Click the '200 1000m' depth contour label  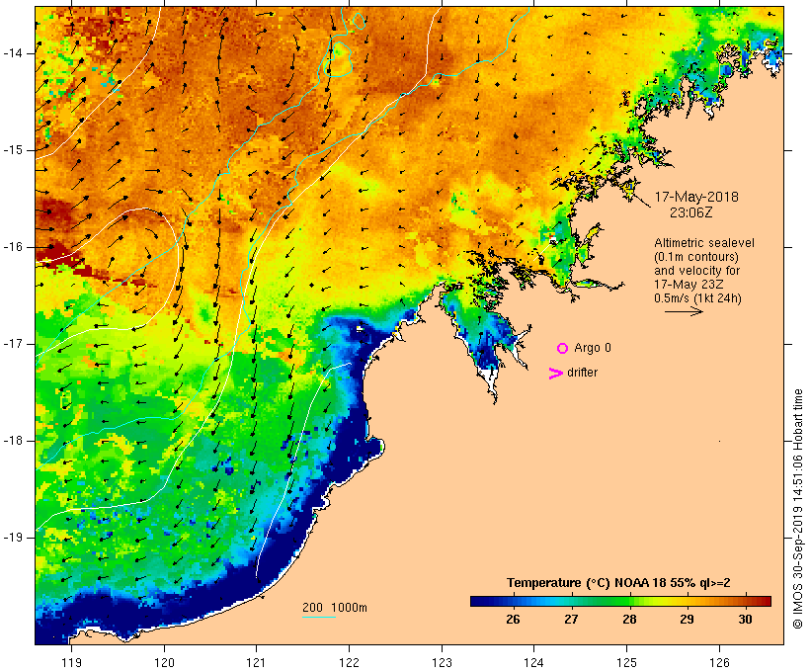335,608
